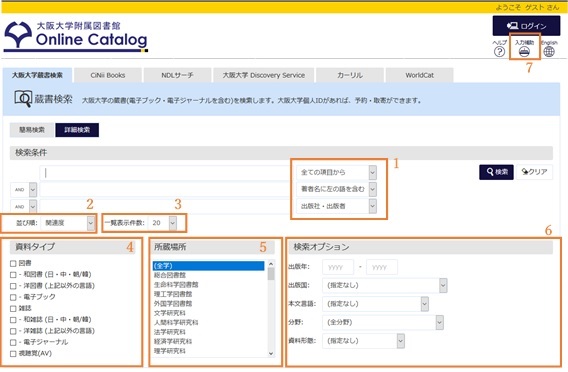This screenshot has height=372, width=568.
Task: Switch language with the English globe icon
Action: 549,51
